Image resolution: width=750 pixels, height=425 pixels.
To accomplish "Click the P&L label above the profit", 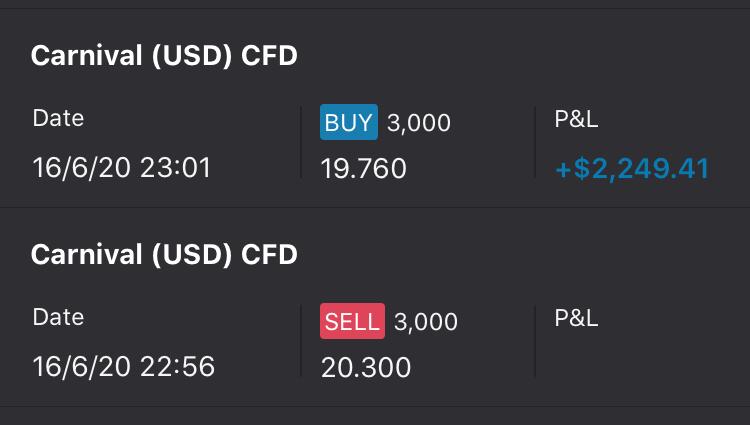I will pos(576,118).
